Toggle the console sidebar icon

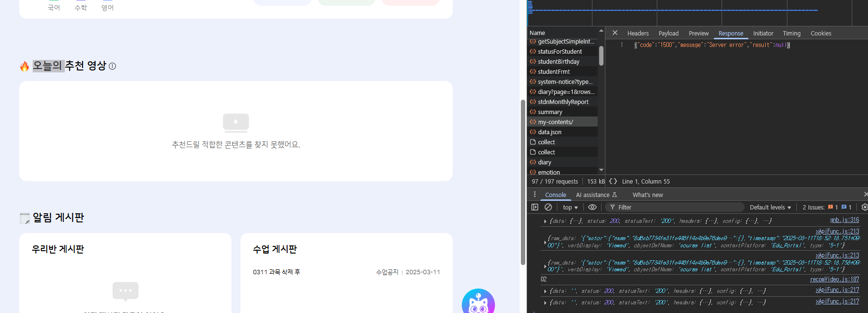point(535,207)
